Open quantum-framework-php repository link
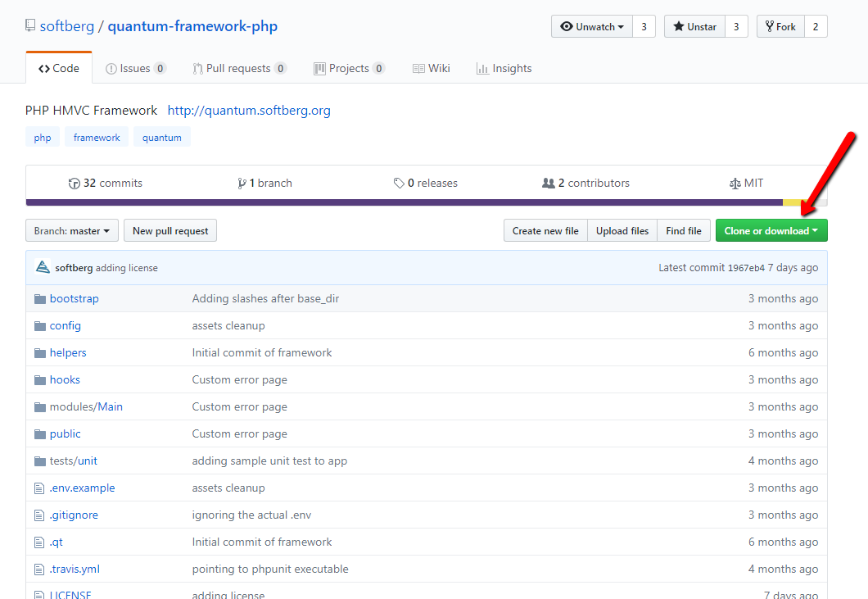 [192, 26]
